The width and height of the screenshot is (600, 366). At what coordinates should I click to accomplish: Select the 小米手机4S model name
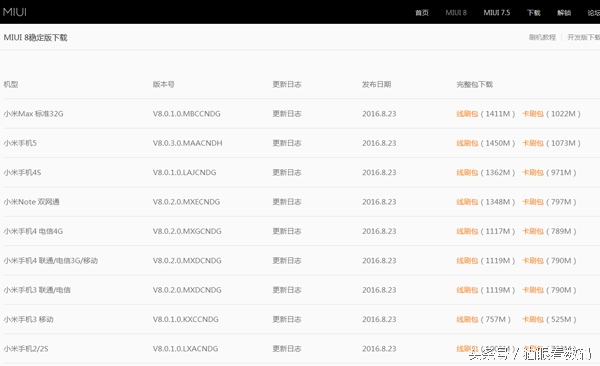click(x=22, y=173)
